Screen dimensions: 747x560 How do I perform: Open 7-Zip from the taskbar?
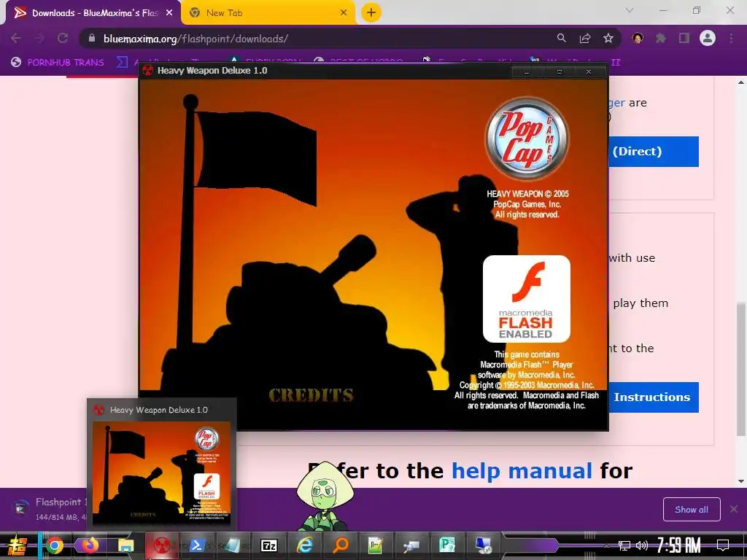269,545
